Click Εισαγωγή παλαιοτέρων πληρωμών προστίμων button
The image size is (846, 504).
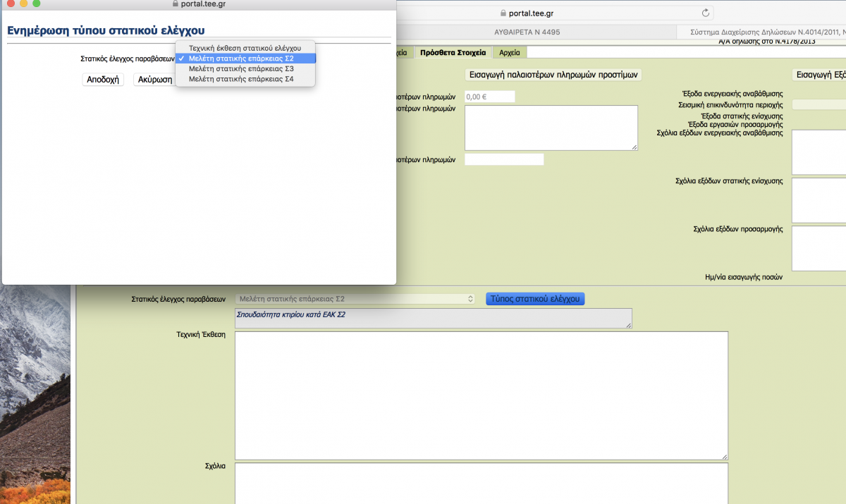click(553, 75)
